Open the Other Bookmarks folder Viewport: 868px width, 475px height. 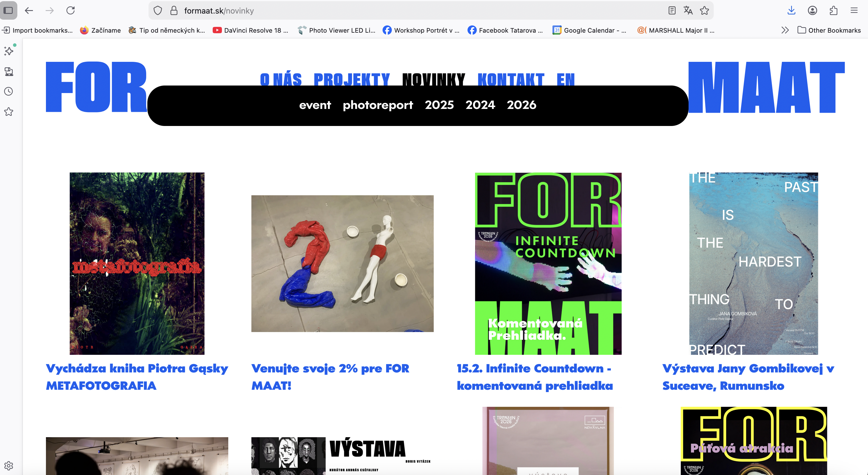[829, 30]
